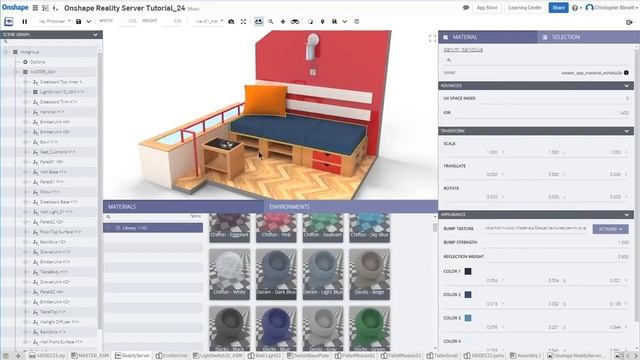Pause the rendering

coord(24,22)
